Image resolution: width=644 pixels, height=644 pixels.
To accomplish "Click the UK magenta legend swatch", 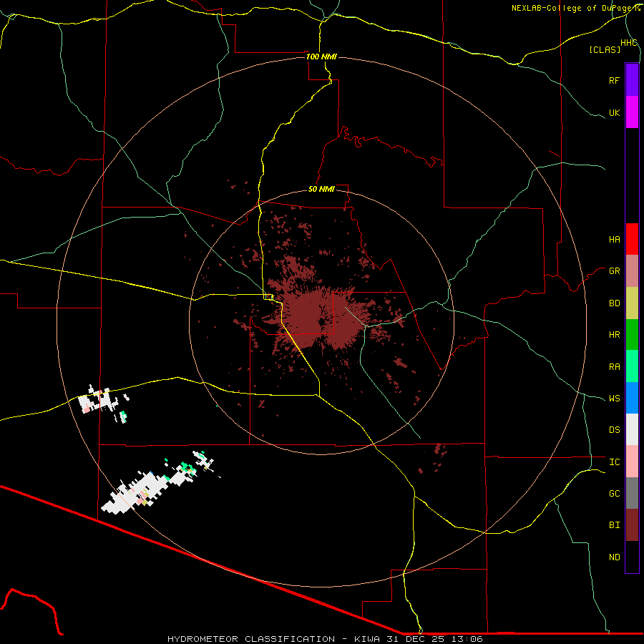I will pyautogui.click(x=632, y=112).
